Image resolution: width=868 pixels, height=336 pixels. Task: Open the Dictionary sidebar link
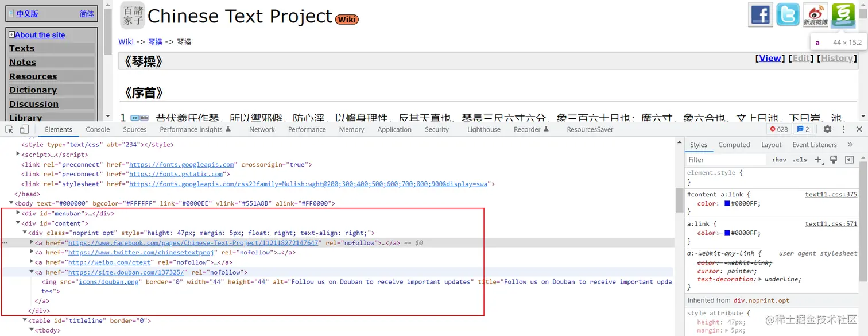click(33, 90)
